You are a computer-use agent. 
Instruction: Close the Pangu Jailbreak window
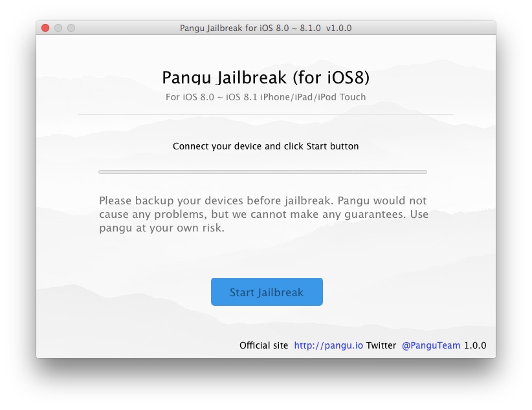[x=45, y=28]
